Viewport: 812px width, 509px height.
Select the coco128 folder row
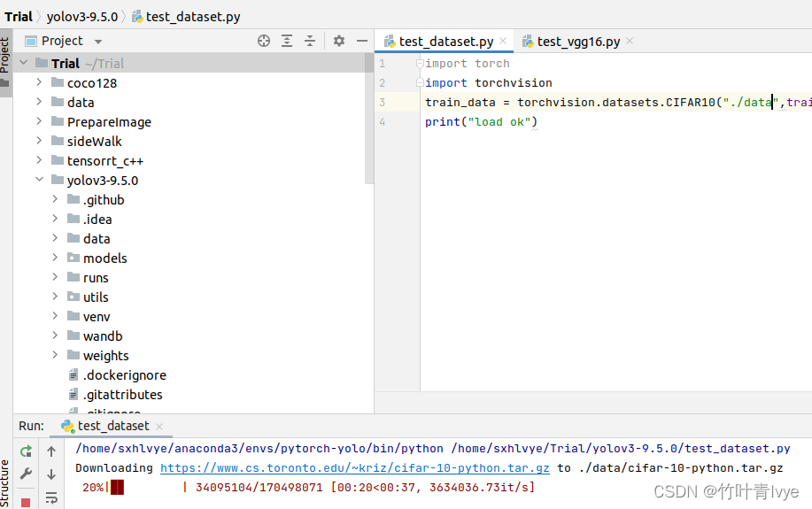pos(193,83)
